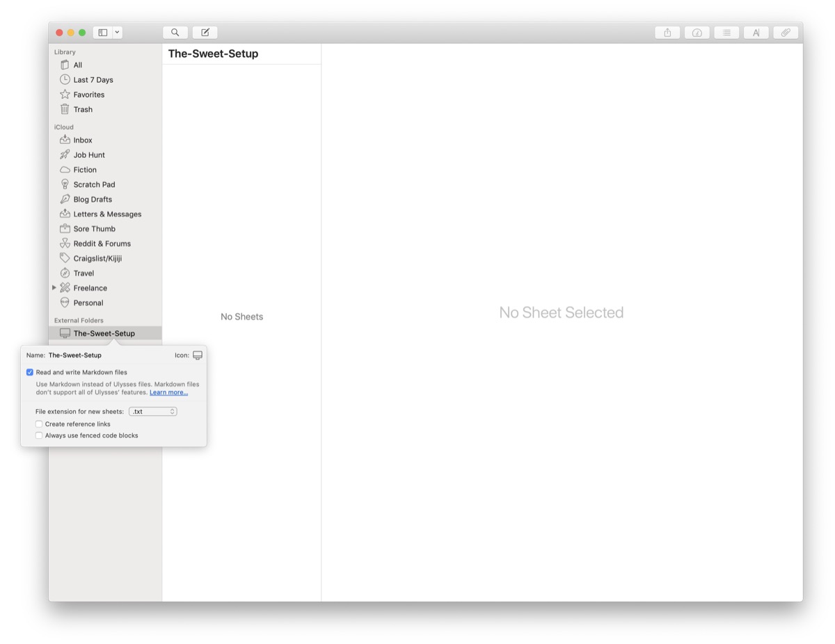
Task: Open the sidebar layout dropdown arrow
Action: (118, 33)
